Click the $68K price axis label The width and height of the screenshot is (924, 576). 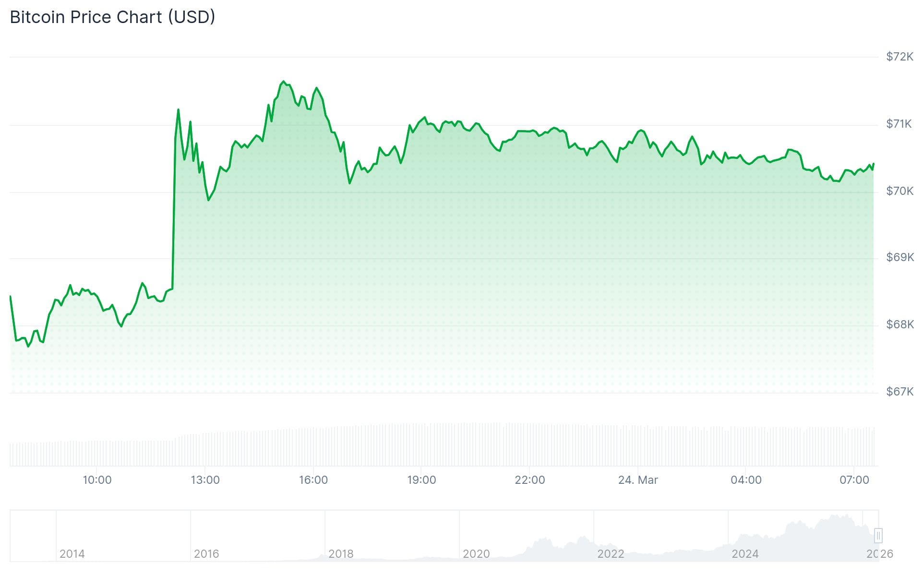[900, 325]
